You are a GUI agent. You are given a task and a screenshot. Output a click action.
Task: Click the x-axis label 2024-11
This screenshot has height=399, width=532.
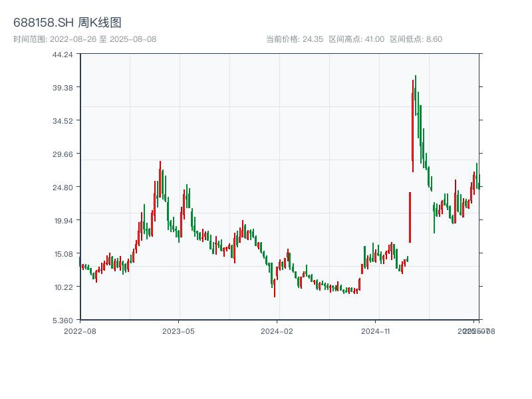pos(375,331)
